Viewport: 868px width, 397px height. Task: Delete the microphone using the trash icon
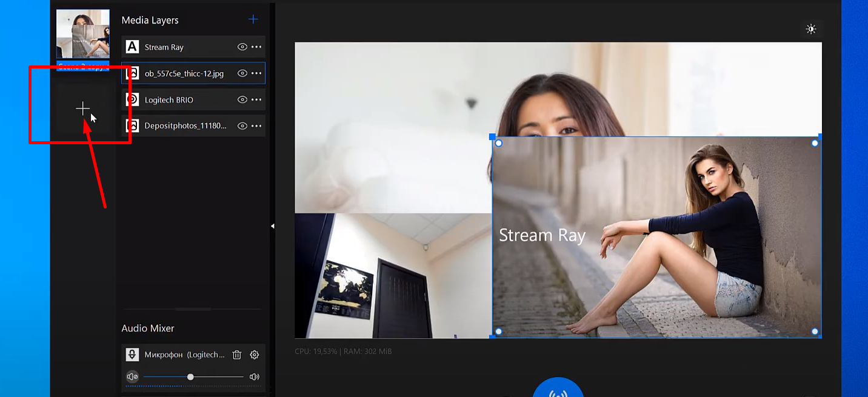(236, 355)
